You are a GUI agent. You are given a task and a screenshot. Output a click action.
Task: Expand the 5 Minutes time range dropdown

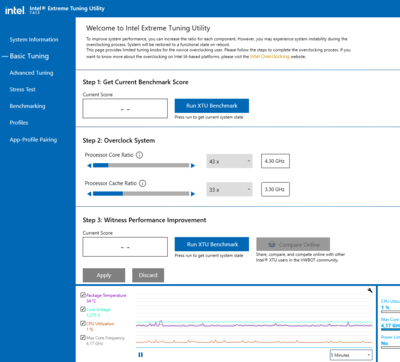pos(351,355)
